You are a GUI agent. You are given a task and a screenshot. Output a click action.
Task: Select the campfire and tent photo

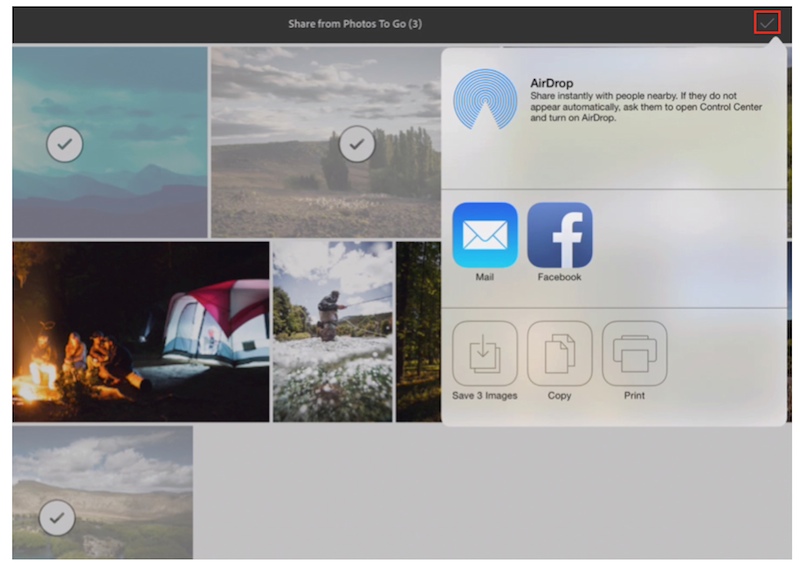[x=141, y=332]
